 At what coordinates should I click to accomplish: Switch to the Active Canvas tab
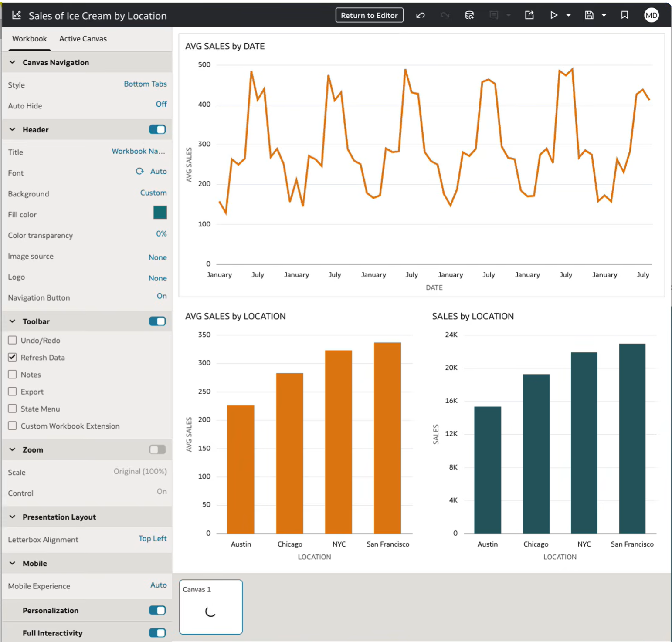tap(83, 39)
